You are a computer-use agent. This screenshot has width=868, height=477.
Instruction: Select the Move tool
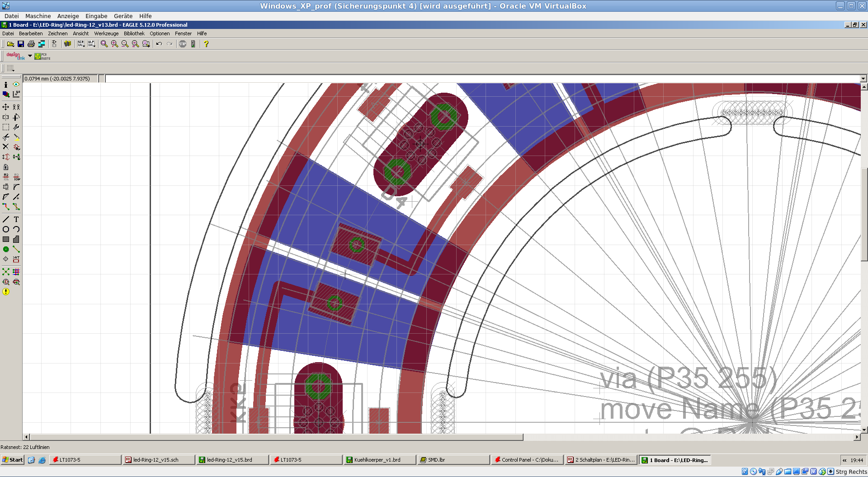6,107
